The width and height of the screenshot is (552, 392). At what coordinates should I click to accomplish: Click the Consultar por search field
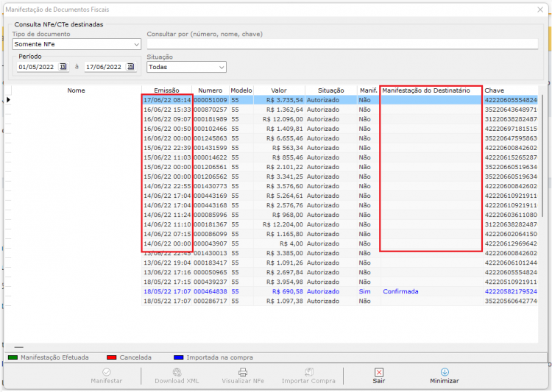click(342, 44)
